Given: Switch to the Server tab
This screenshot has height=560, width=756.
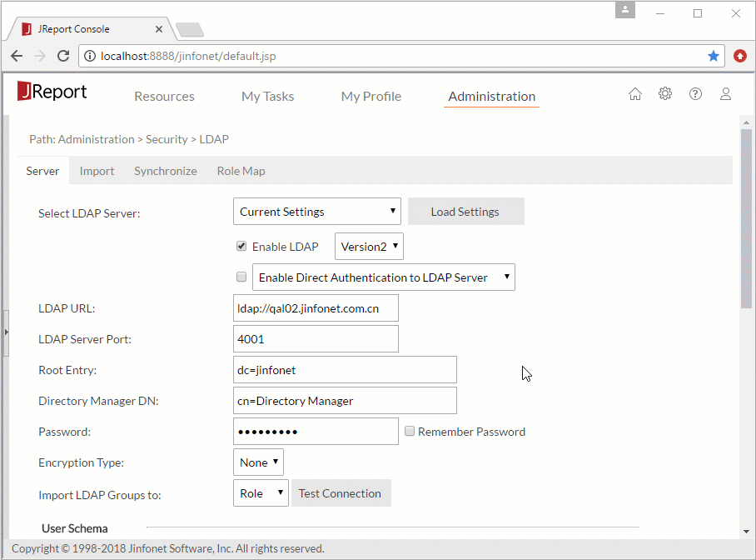Looking at the screenshot, I should [42, 171].
